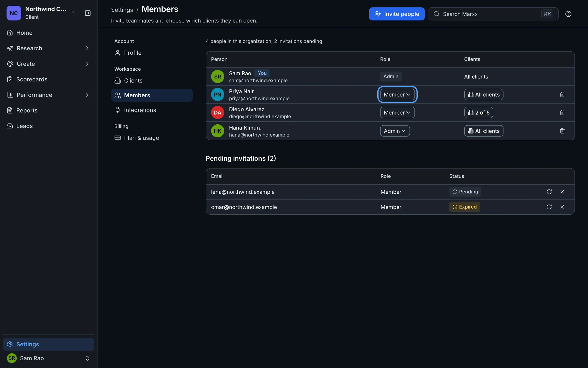
Task: Go to Scorecards page
Action: 49,79
